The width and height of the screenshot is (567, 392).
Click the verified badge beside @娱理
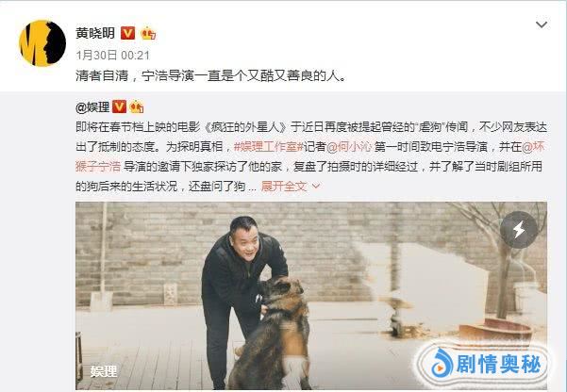point(119,106)
